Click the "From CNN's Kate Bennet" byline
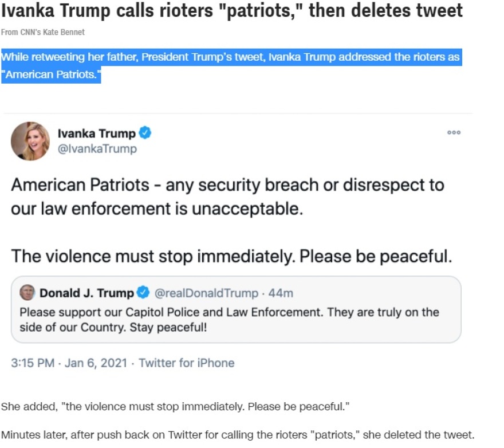Viewport: 504px width, 448px height. [x=43, y=32]
